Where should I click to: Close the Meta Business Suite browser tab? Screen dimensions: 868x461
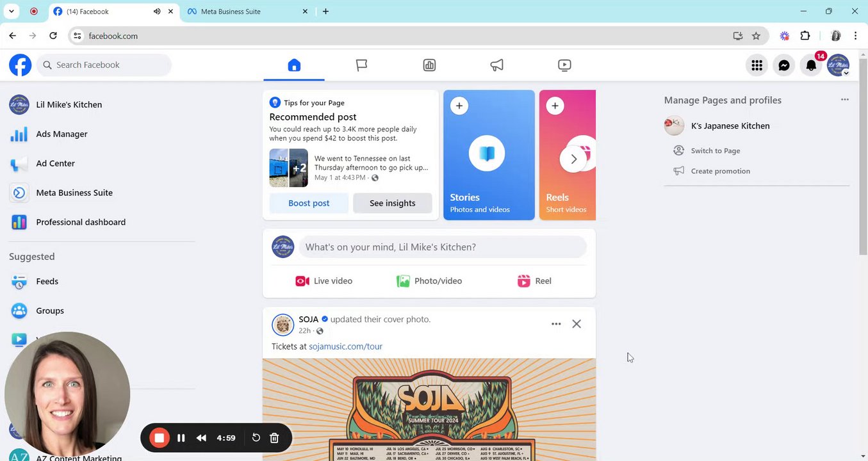305,12
